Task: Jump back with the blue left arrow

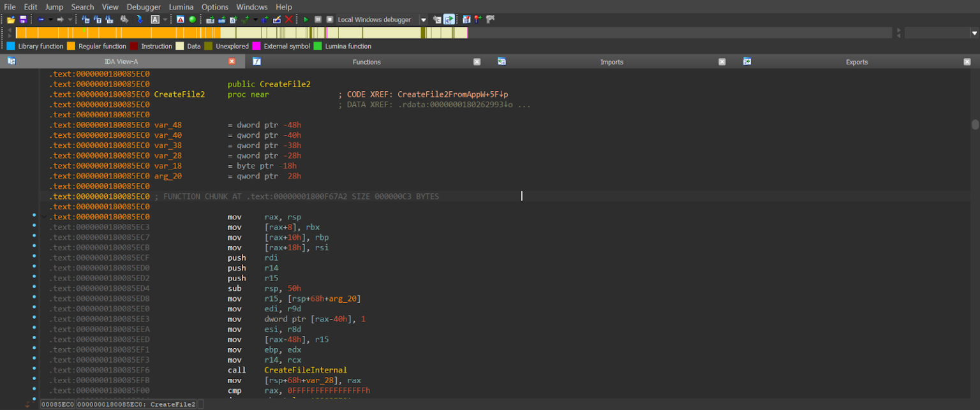Action: (x=41, y=20)
